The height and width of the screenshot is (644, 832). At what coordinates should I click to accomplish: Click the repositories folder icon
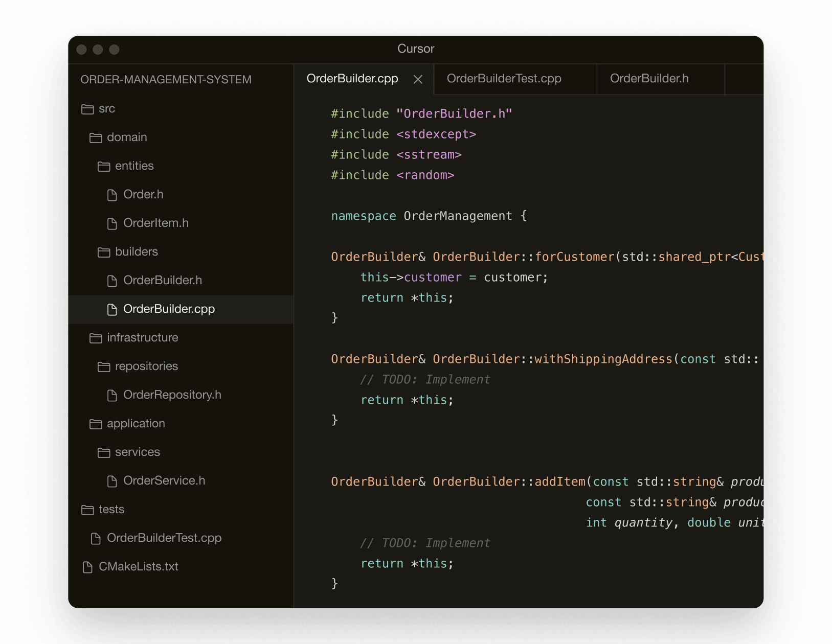(104, 366)
